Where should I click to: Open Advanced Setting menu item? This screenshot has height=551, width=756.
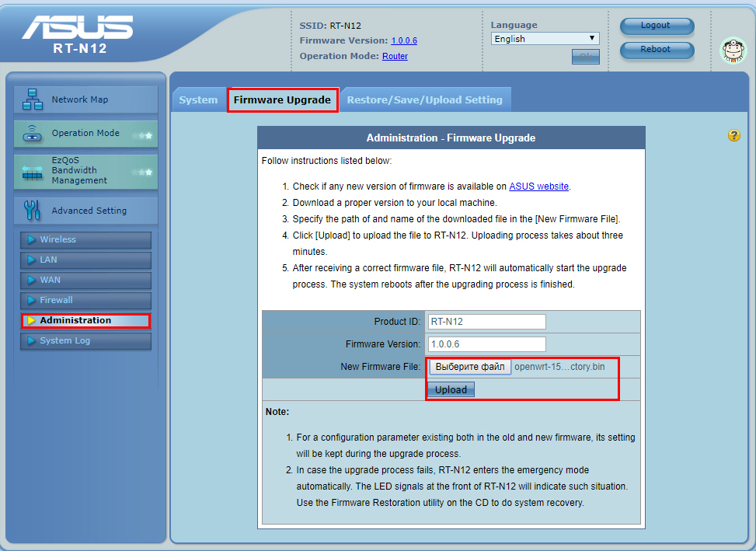pos(85,210)
